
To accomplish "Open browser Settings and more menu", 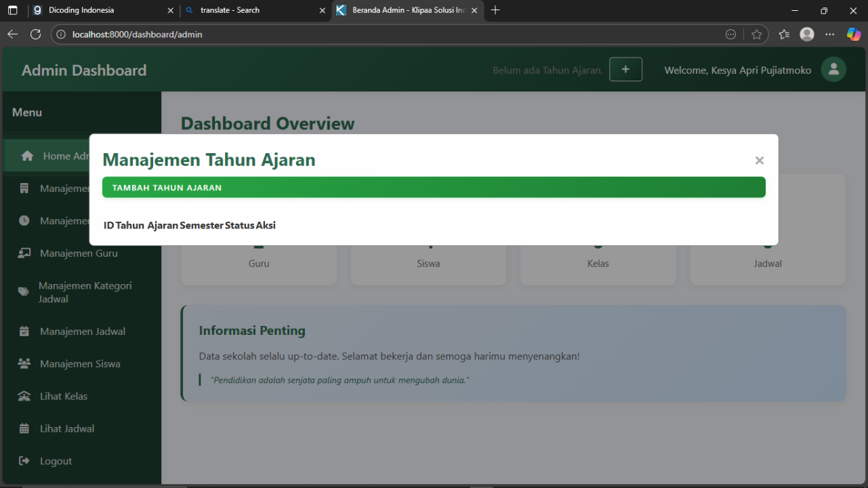I will [x=829, y=35].
